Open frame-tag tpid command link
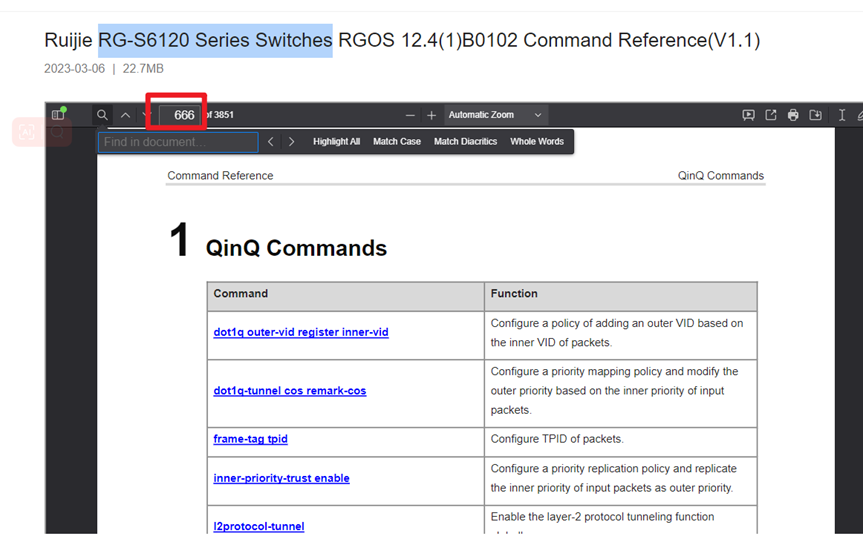 250,439
